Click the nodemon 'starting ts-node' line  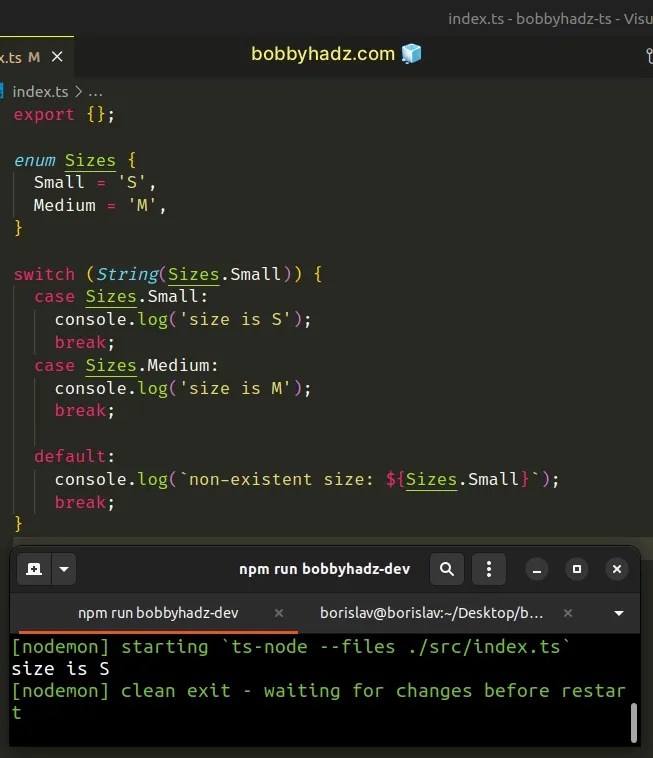click(290, 647)
